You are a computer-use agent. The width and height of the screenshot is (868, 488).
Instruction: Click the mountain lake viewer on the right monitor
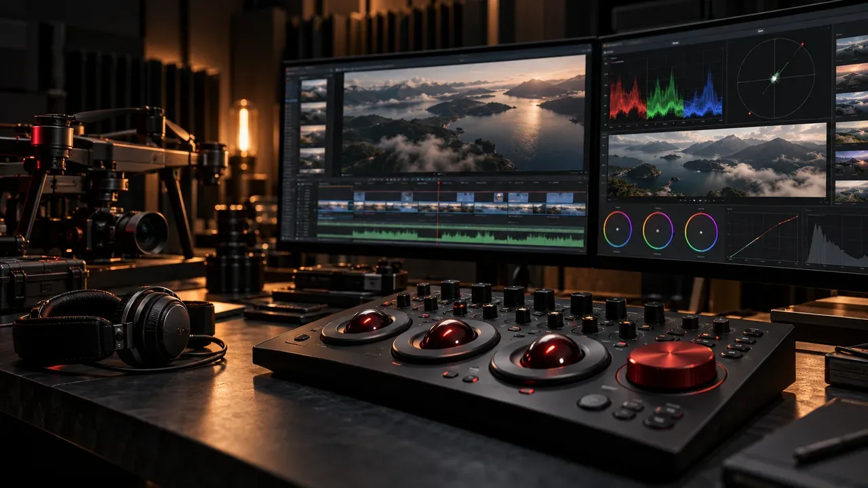point(717,161)
